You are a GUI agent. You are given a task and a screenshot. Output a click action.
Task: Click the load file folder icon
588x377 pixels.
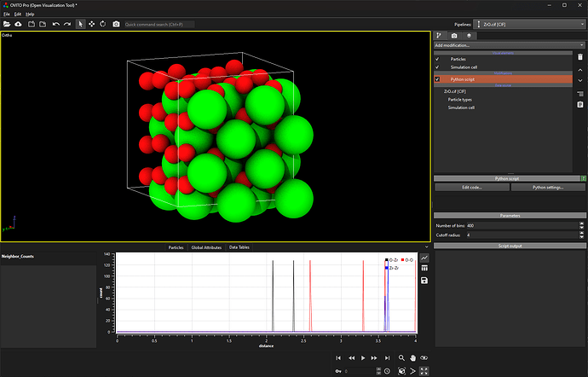click(x=7, y=24)
